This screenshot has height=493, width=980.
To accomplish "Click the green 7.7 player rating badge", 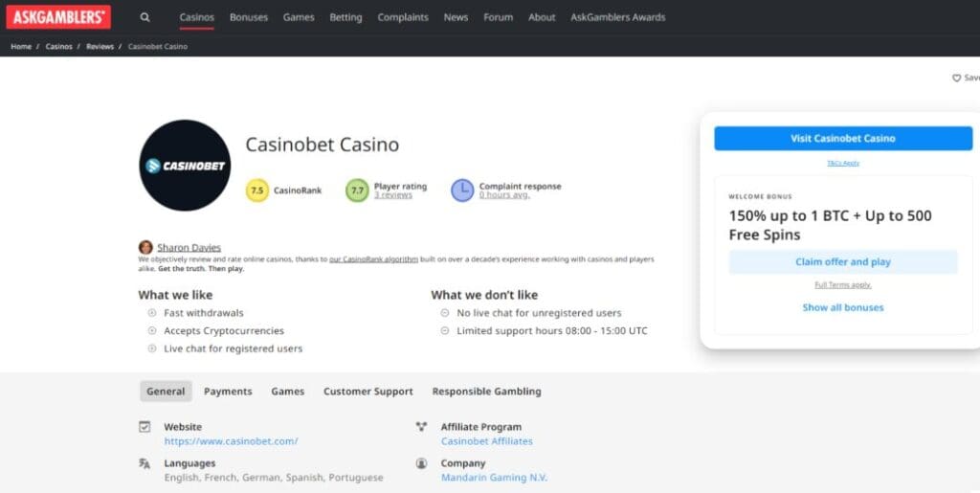I will point(357,190).
